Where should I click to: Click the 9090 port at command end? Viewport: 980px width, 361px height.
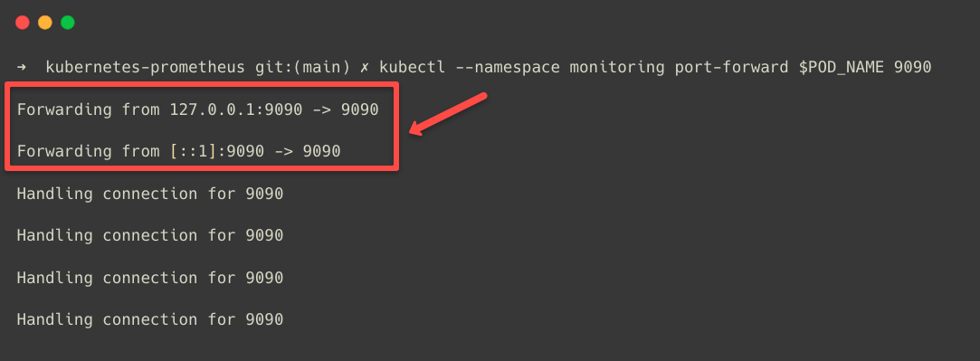coord(912,68)
